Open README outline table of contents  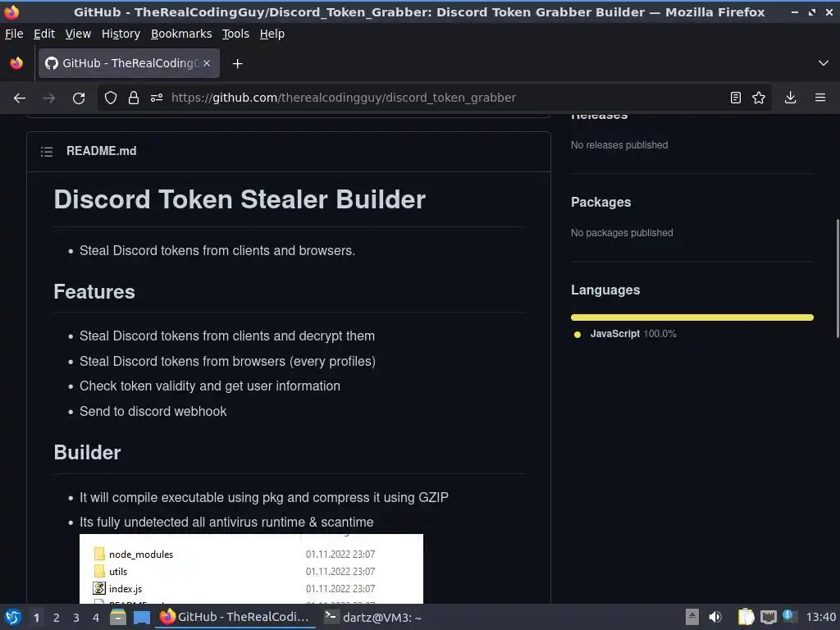tap(47, 152)
